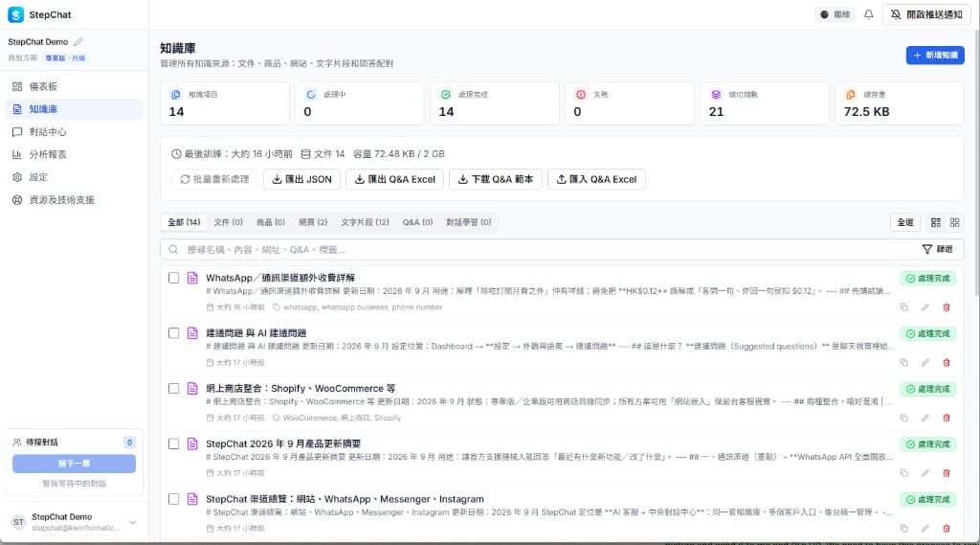Image resolution: width=980 pixels, height=545 pixels.
Task: Delete the 建議問題 與 AI 建議問題 item
Action: click(947, 362)
